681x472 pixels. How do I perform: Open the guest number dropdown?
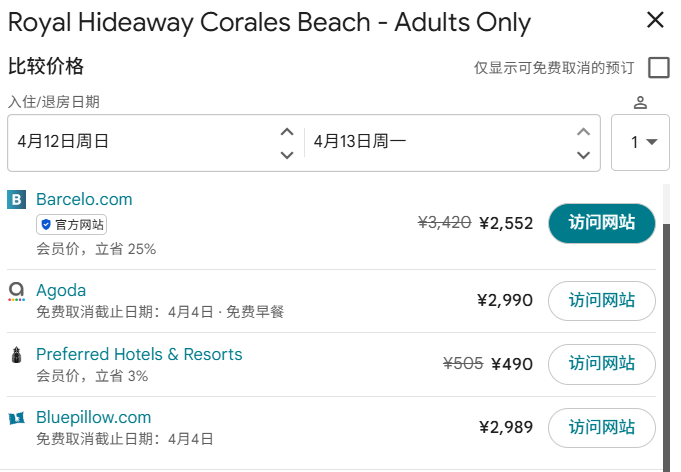[x=641, y=142]
